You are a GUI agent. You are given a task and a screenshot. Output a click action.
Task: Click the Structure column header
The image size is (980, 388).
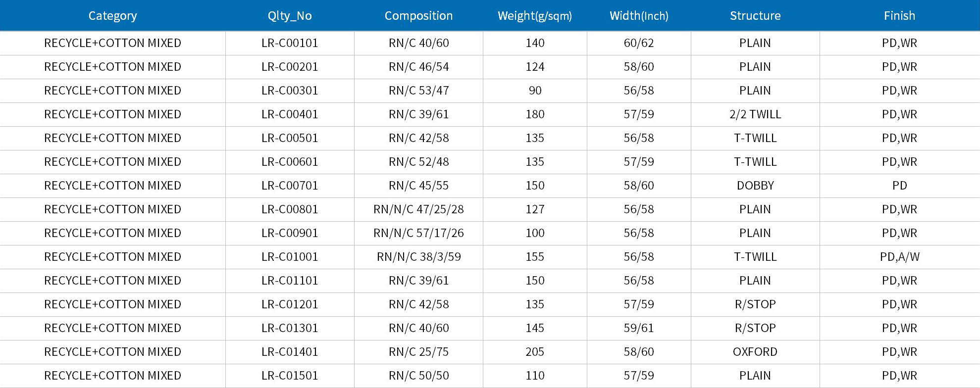coord(755,16)
